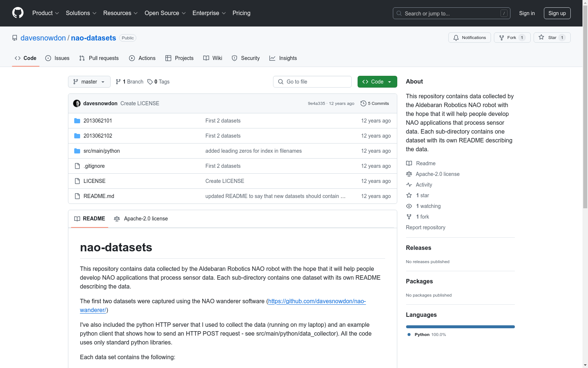Focus the Go to file field
Screen dimensions: 588x368
(312, 82)
